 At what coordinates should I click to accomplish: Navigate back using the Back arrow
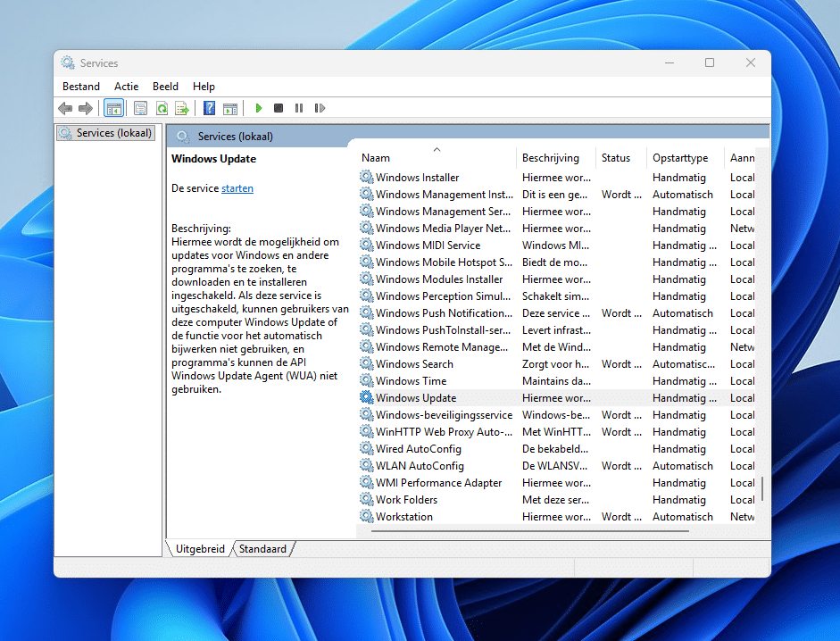(65, 107)
